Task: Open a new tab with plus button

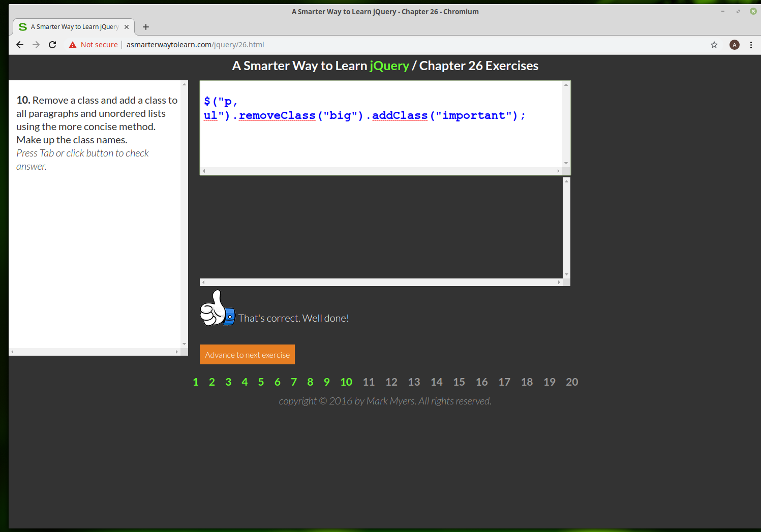Action: click(x=146, y=27)
